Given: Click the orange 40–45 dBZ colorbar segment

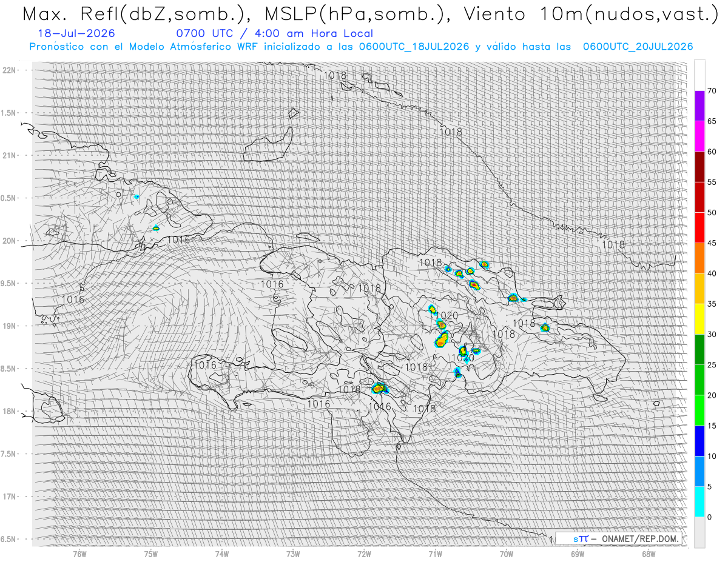Looking at the screenshot, I should point(699,258).
